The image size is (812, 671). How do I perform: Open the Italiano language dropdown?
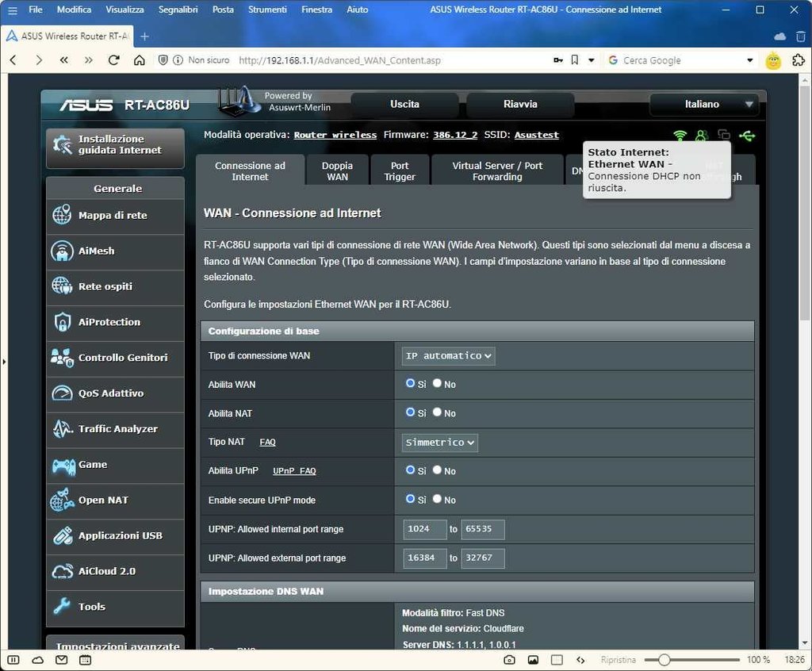pos(704,104)
